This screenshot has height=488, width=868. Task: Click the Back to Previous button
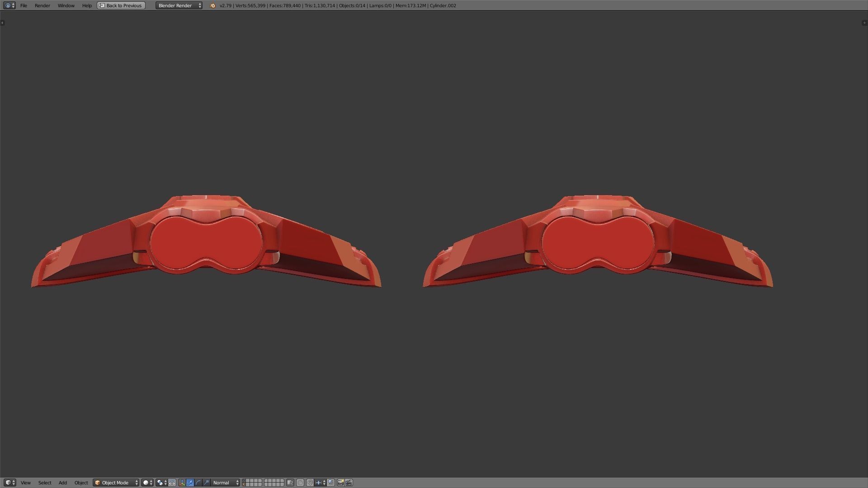(121, 5)
